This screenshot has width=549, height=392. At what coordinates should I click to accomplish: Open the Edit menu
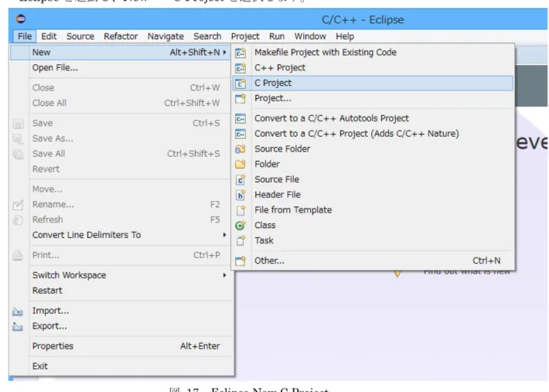49,36
